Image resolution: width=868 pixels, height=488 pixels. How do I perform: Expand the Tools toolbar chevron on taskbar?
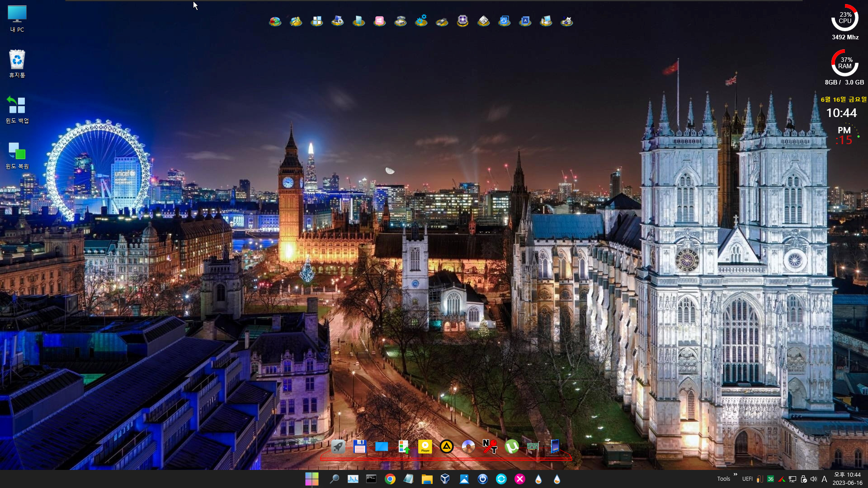point(736,474)
